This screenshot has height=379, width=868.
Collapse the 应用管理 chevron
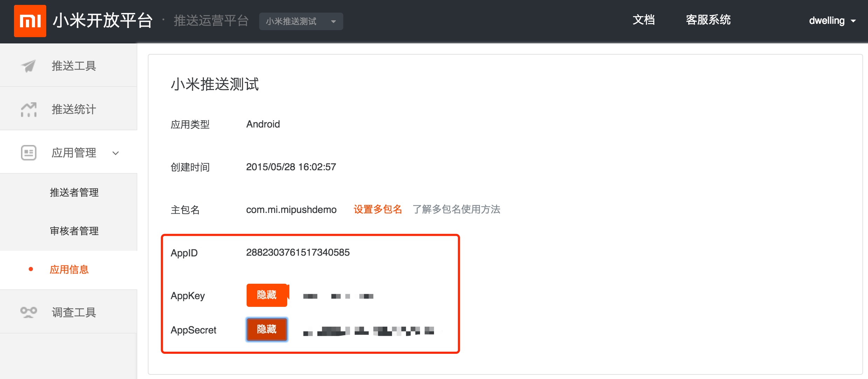coord(116,153)
